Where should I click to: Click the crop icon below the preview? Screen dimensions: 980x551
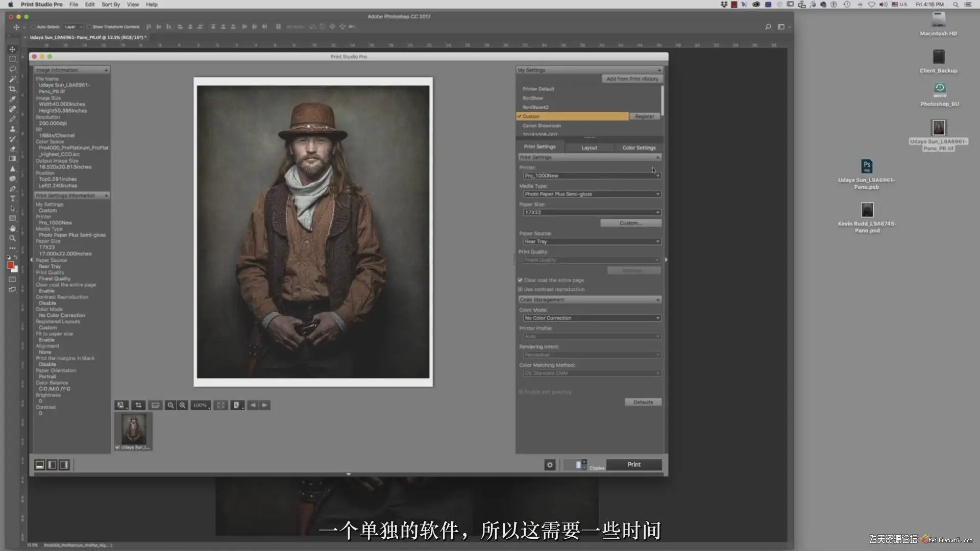[138, 405]
